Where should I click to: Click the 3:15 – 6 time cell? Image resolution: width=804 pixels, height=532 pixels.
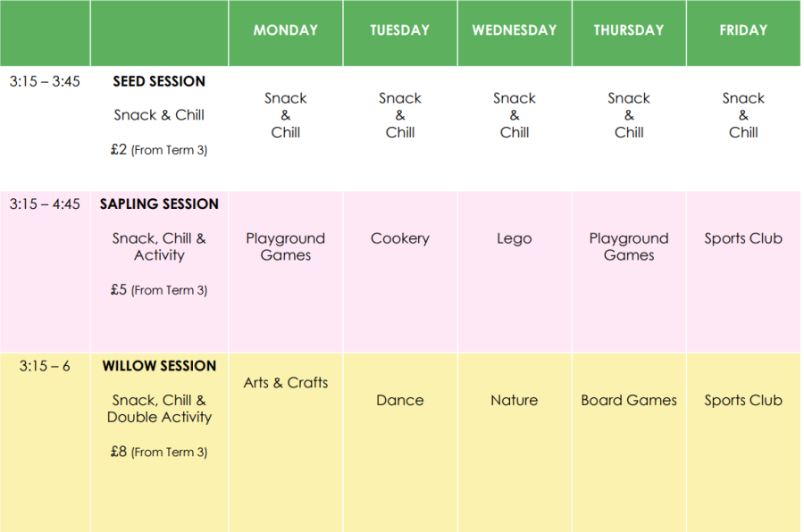coord(45,366)
